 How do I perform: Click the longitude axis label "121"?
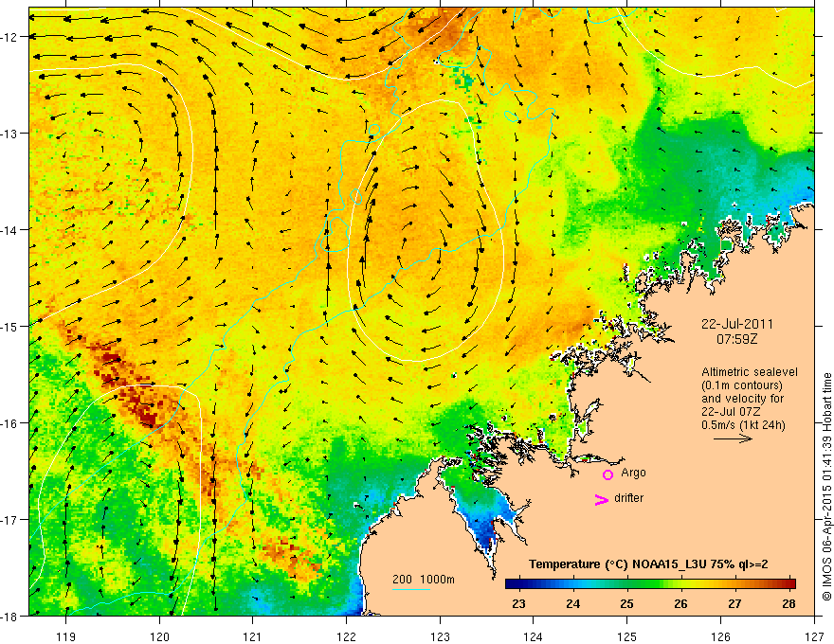(x=252, y=635)
